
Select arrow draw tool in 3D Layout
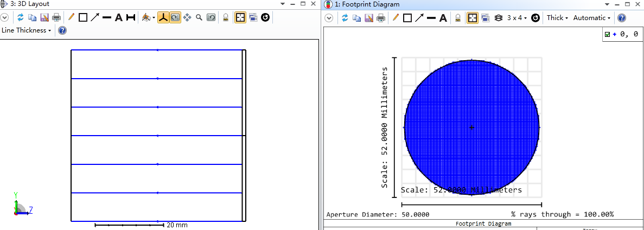pyautogui.click(x=95, y=18)
